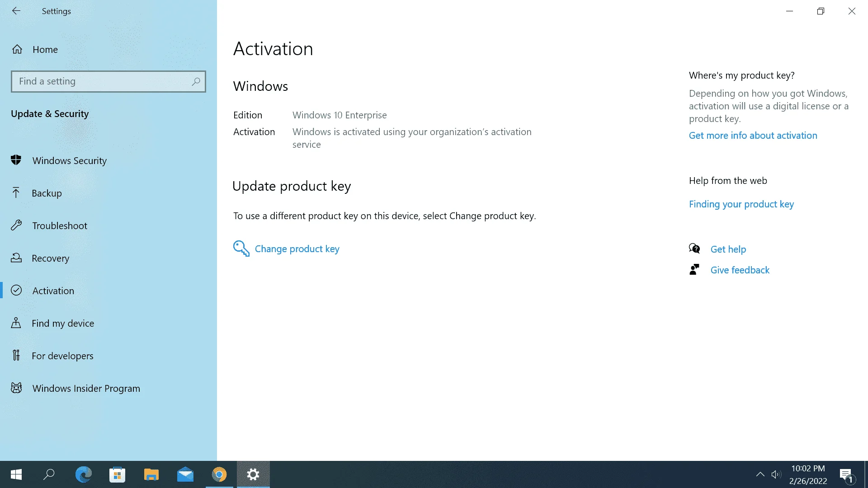Click the Recovery icon in sidebar
The height and width of the screenshot is (488, 868).
(16, 258)
